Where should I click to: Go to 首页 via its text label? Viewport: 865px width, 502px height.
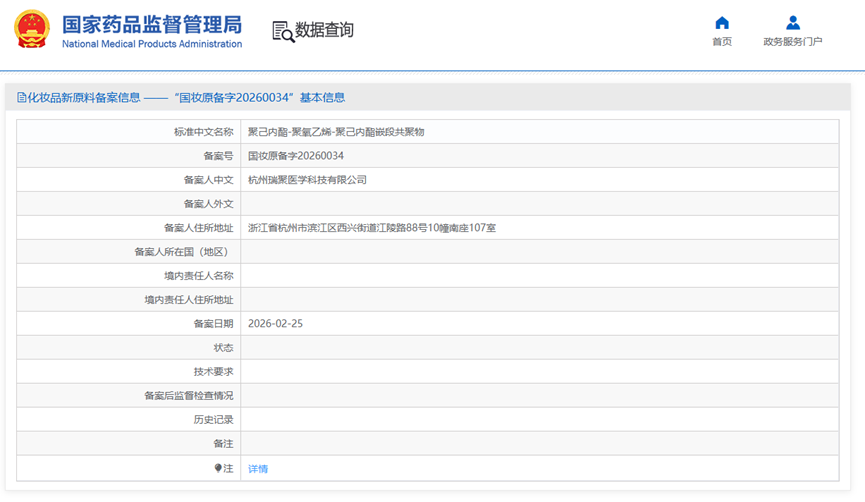click(722, 42)
